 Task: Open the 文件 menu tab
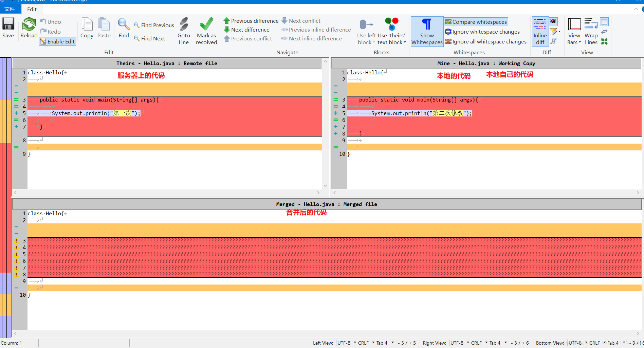pos(10,9)
